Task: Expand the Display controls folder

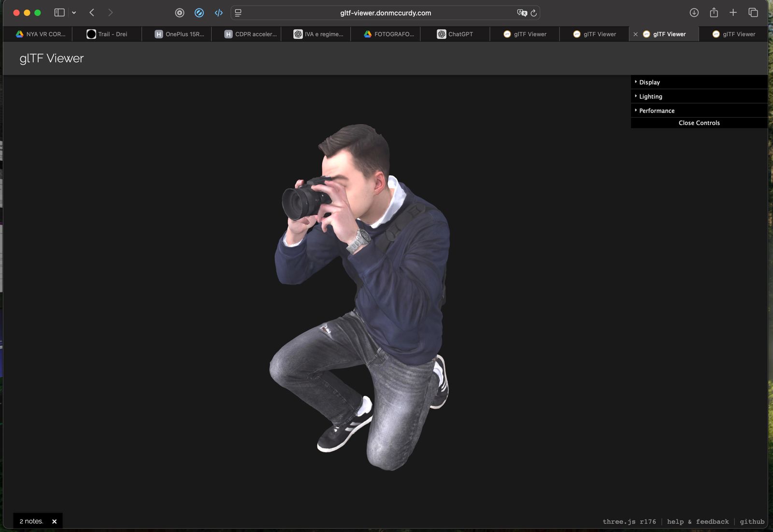Action: (x=699, y=82)
